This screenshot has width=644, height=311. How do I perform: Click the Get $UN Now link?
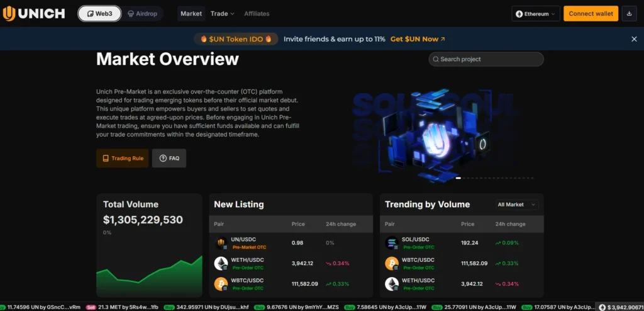(418, 39)
